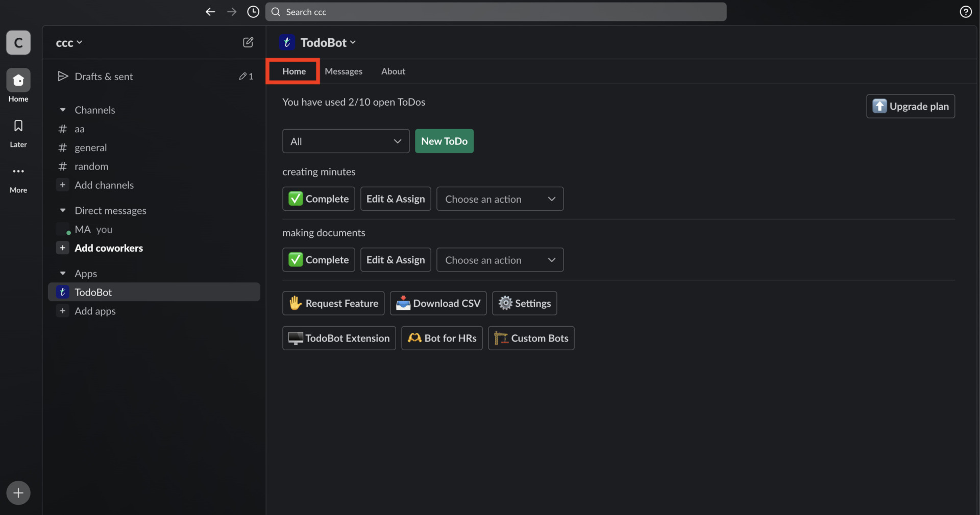980x515 pixels.
Task: Click the forward navigation arrow
Action: point(232,11)
